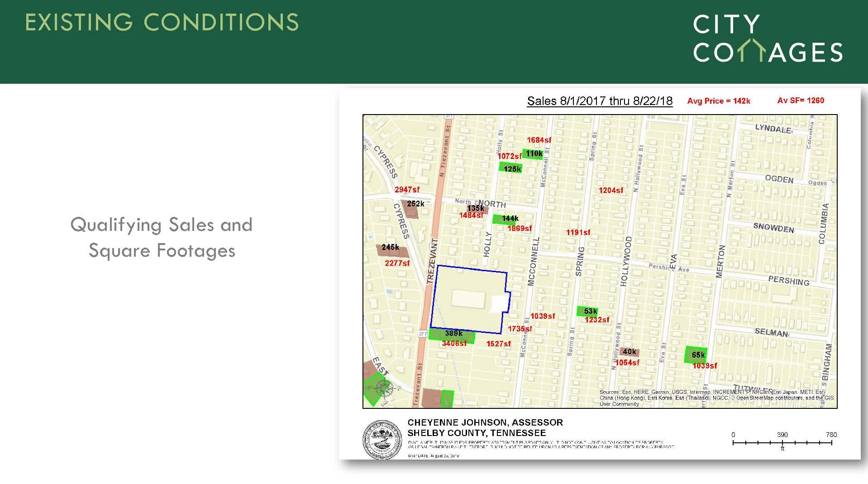Click the '1232sf' red label
The height and width of the screenshot is (484, 868).
(x=597, y=320)
